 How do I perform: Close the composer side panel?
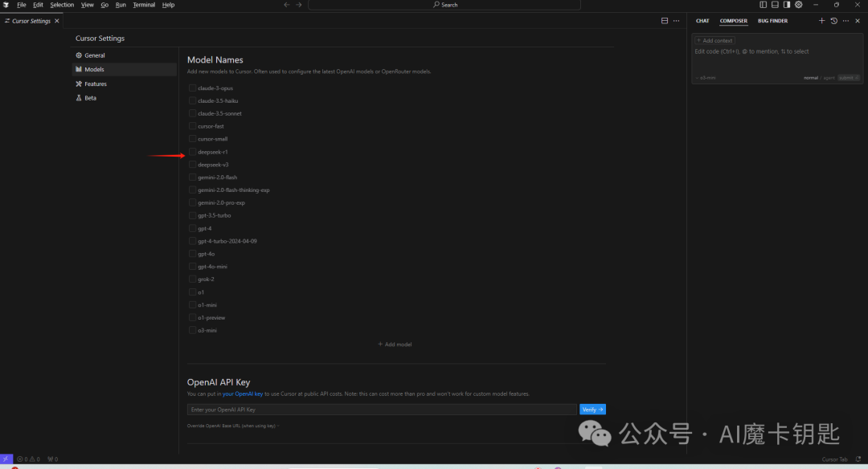pyautogui.click(x=858, y=20)
